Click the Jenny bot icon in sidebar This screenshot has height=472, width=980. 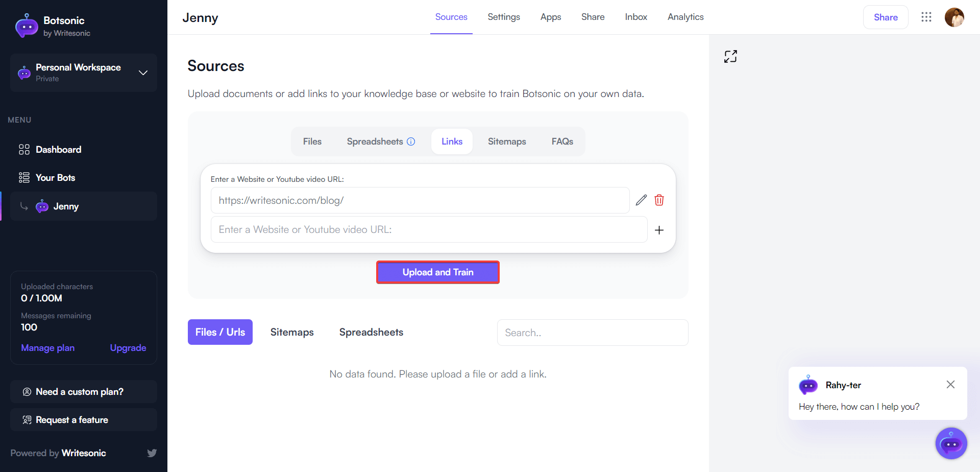pyautogui.click(x=41, y=206)
